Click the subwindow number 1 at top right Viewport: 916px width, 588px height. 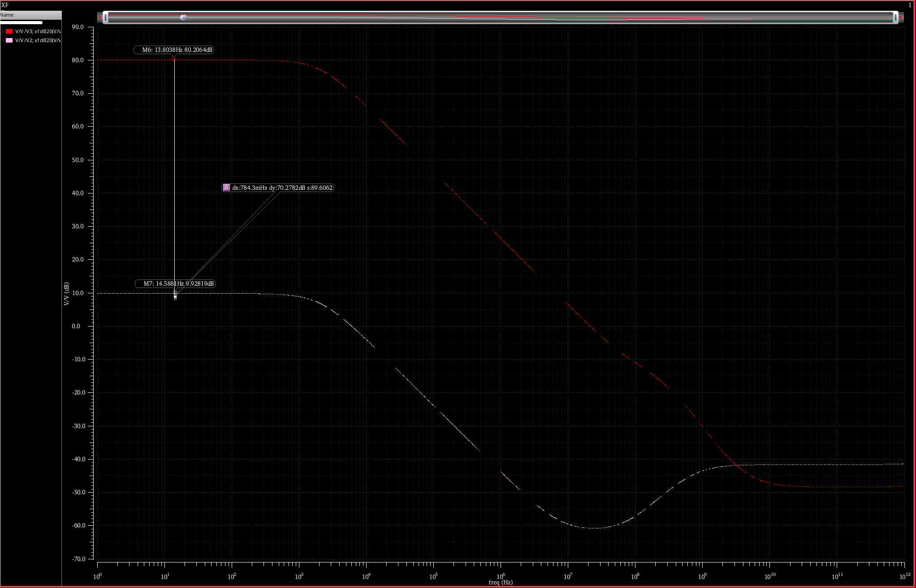pos(910,5)
